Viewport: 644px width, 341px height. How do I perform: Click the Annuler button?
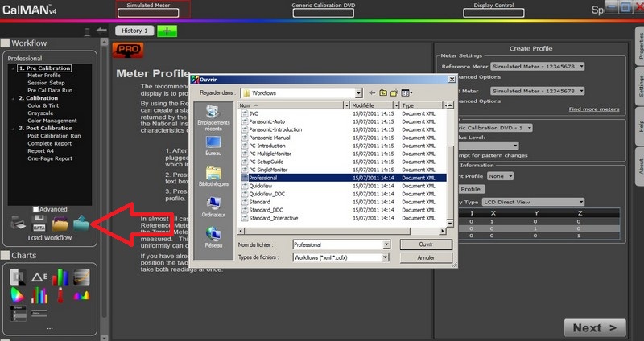click(426, 257)
